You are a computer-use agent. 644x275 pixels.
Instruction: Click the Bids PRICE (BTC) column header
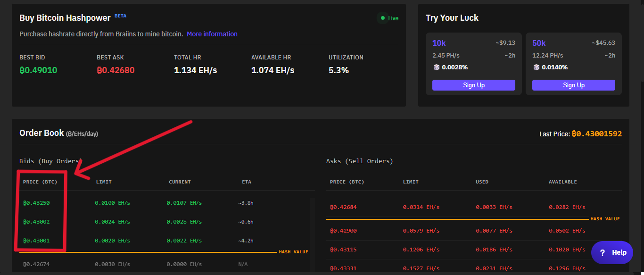(40, 182)
